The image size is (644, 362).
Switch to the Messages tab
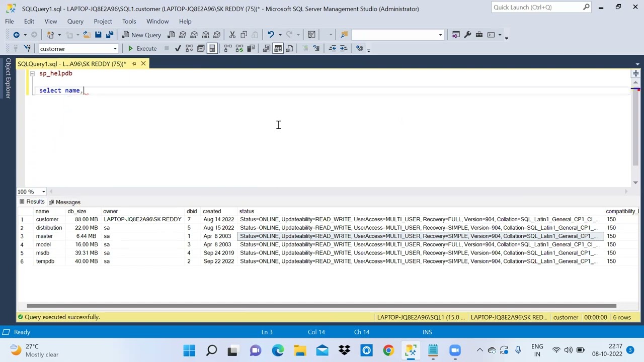64,202
